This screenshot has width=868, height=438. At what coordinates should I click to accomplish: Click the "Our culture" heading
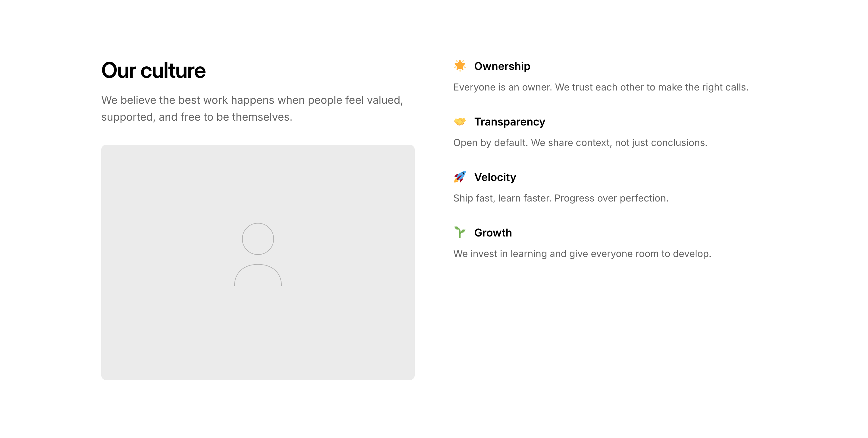click(x=153, y=71)
